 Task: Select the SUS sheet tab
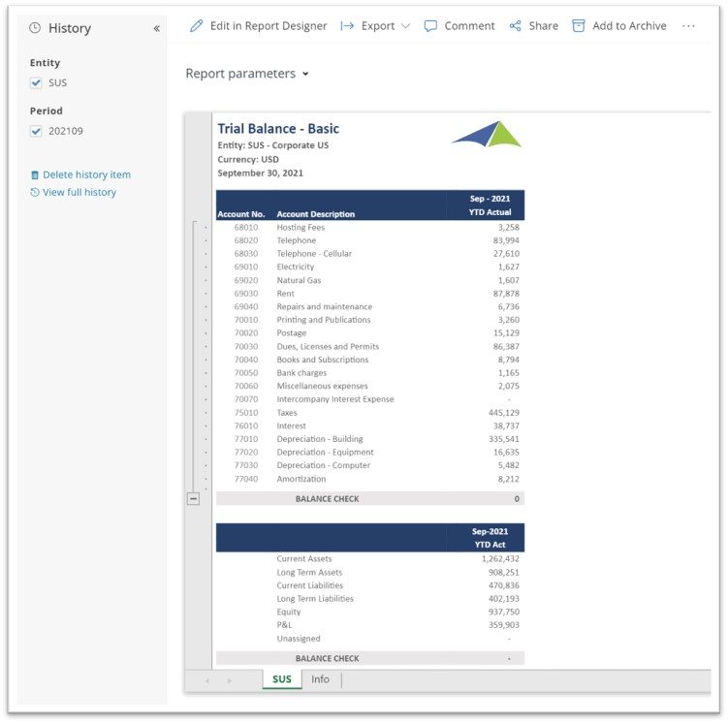281,679
